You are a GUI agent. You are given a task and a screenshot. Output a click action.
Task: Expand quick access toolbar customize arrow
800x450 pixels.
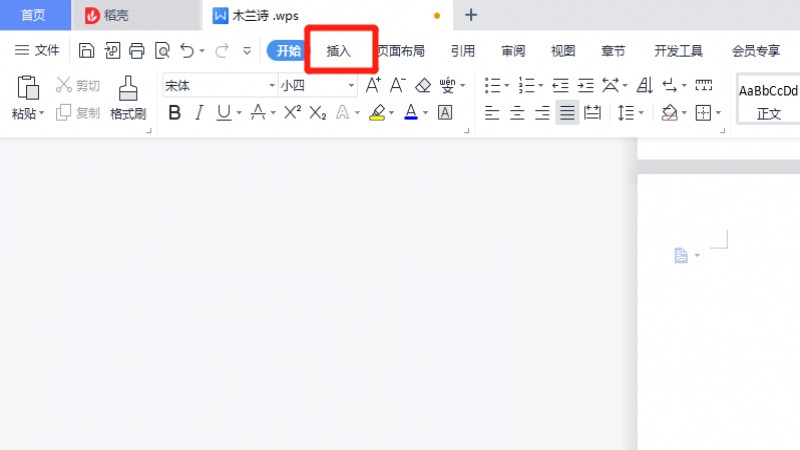(x=247, y=51)
